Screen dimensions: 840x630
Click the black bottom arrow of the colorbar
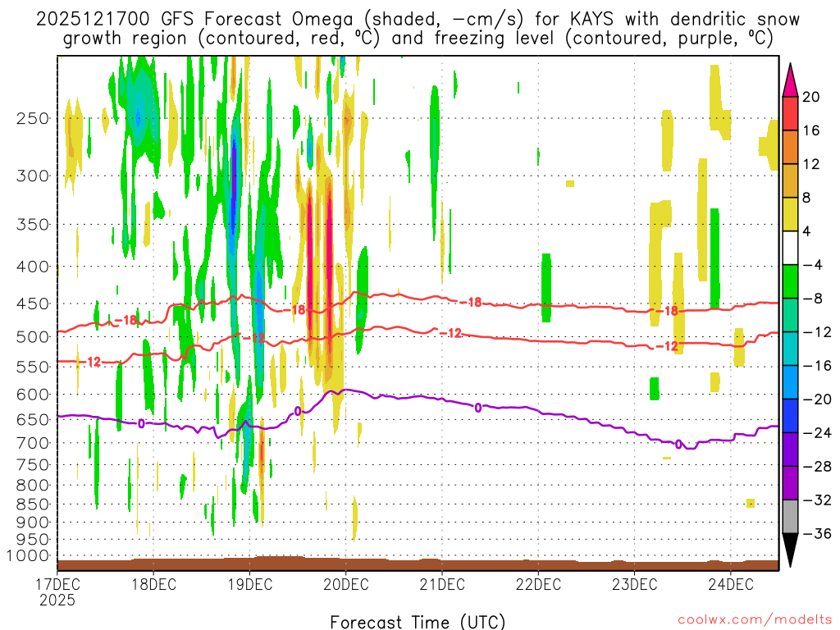pyautogui.click(x=790, y=550)
